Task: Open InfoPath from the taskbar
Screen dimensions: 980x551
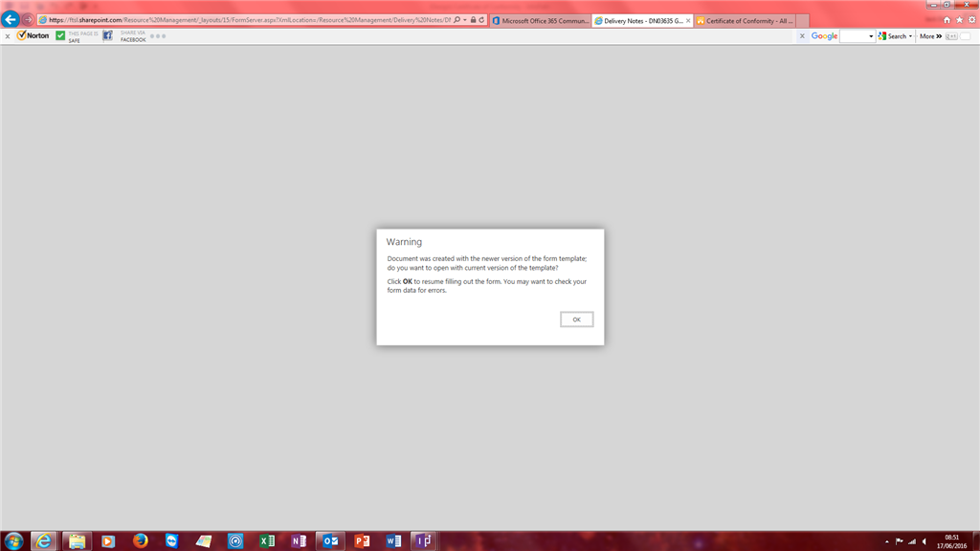Action: [x=424, y=540]
